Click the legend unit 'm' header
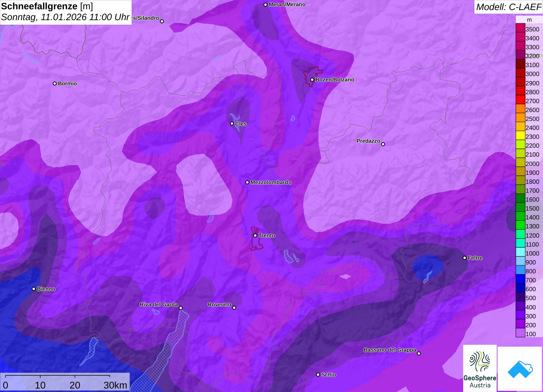 (529, 20)
